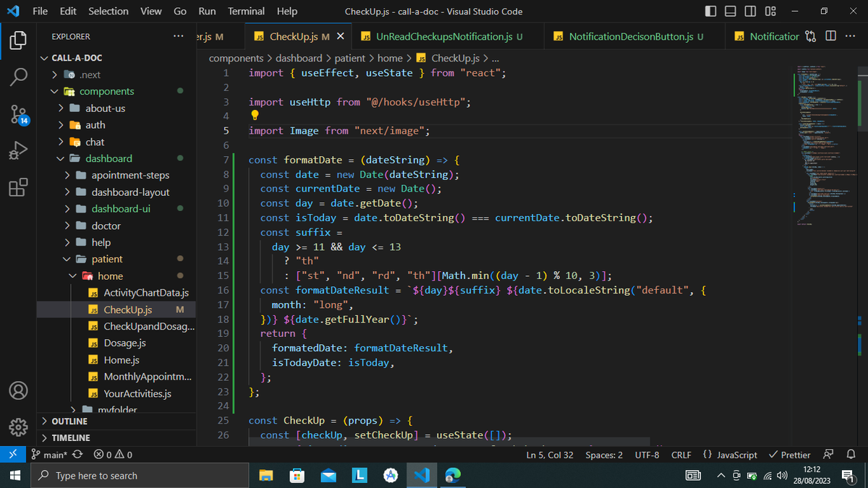Click the code minimap overview
Screen dimensions: 868x488
click(x=826, y=145)
